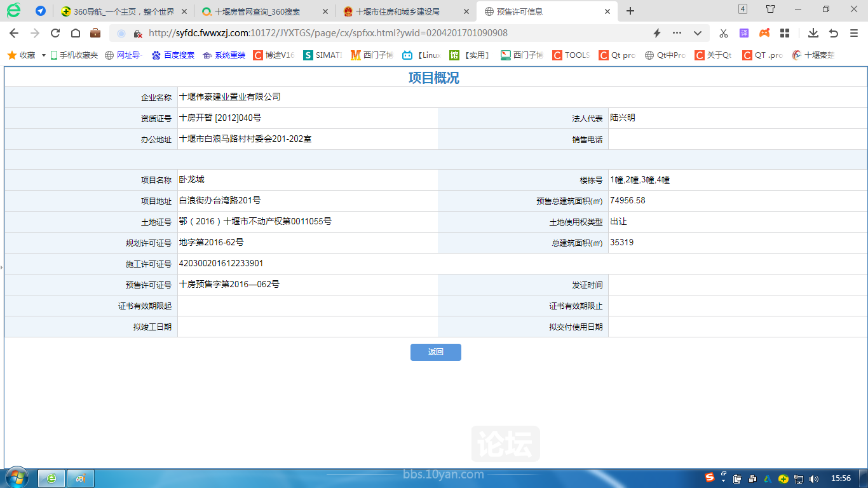Reload the current page
This screenshot has height=488, width=868.
pos(55,33)
